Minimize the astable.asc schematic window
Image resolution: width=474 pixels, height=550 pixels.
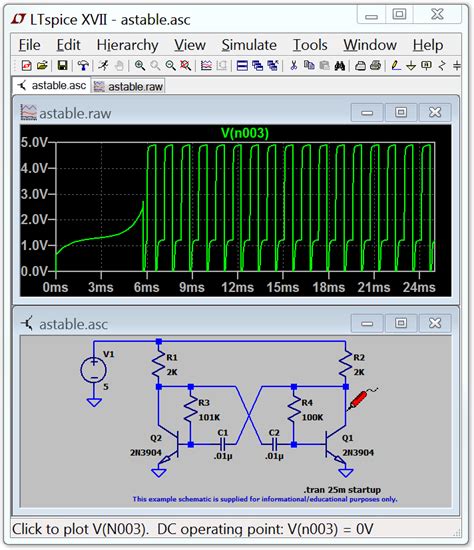[367, 323]
